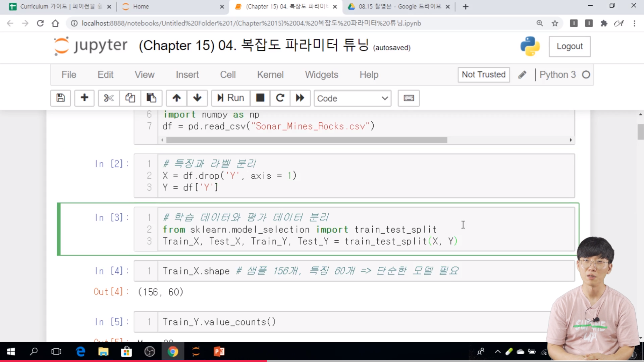
Task: Open the Code cell type dropdown
Action: click(x=352, y=98)
